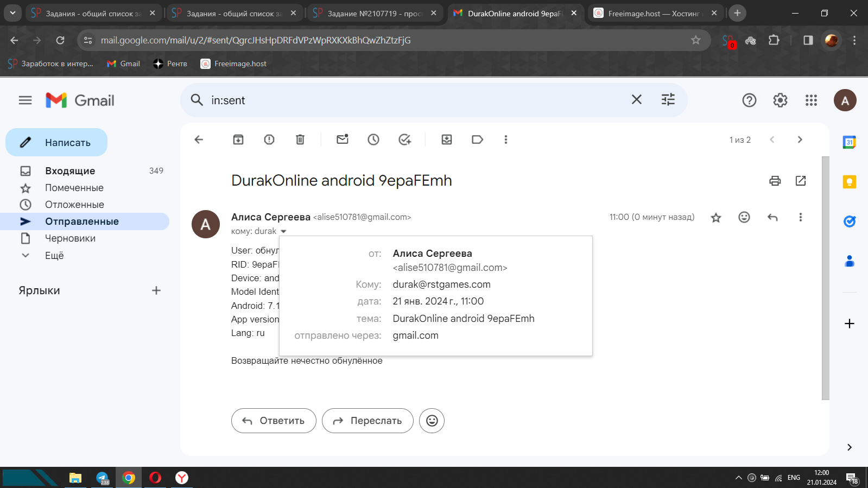Compose new email with Написать

(x=56, y=142)
